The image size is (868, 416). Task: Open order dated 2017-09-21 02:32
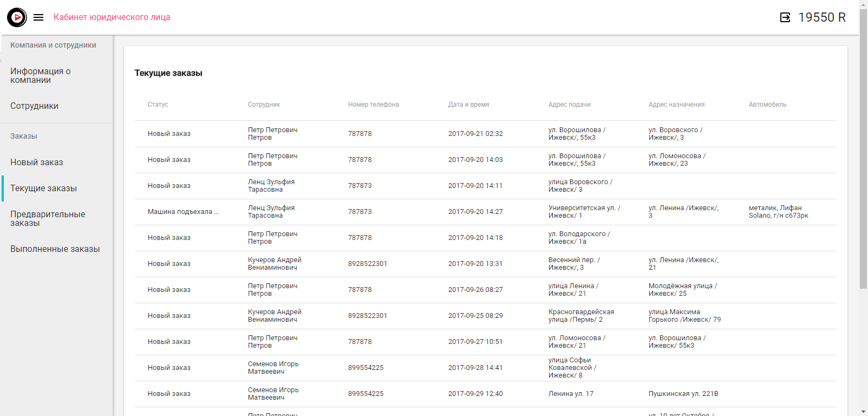[x=475, y=134]
